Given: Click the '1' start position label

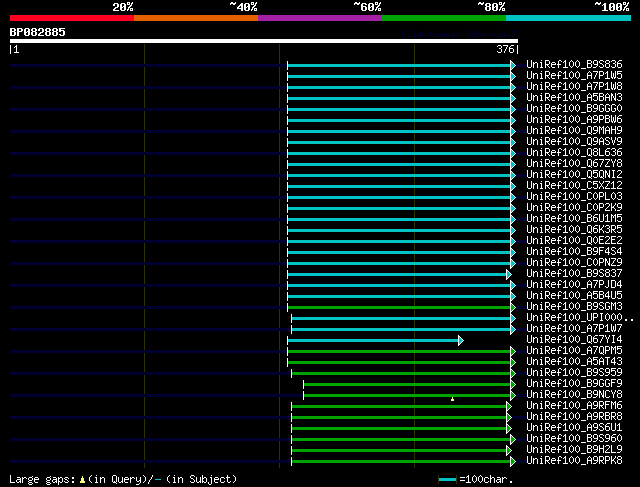Looking at the screenshot, I should [x=16, y=49].
